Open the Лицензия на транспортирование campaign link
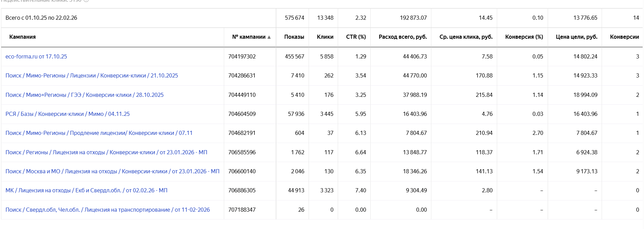The height and width of the screenshot is (229, 644). pyautogui.click(x=108, y=210)
